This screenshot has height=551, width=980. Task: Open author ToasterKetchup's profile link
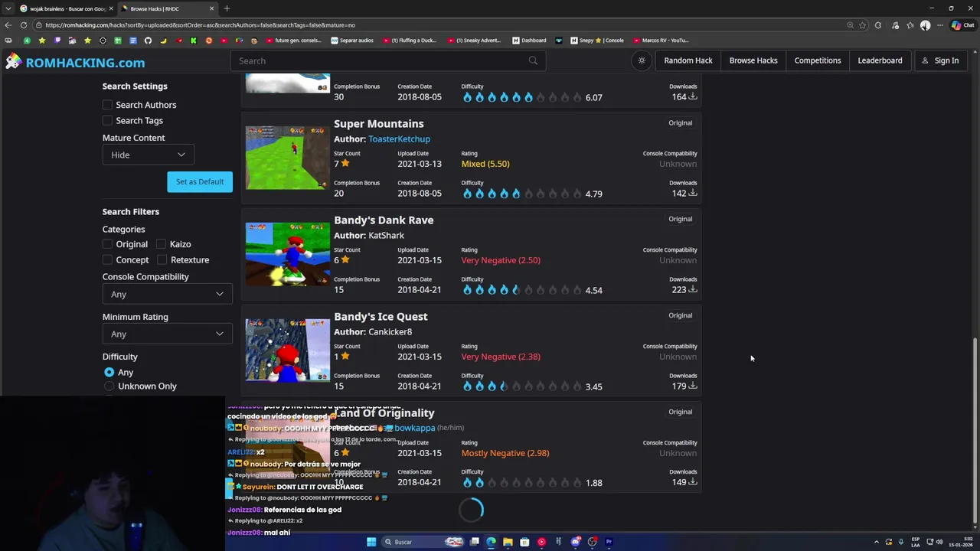point(399,139)
